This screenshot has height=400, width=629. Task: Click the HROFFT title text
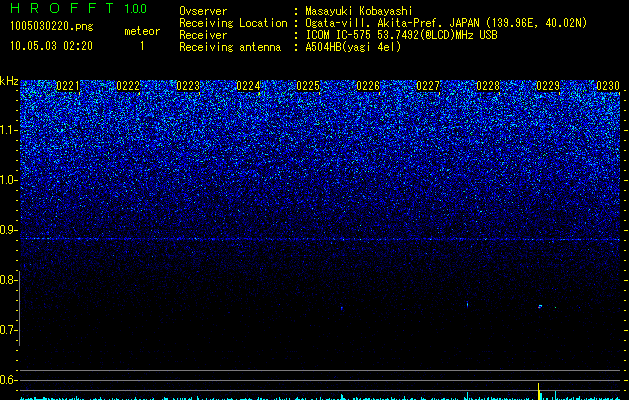point(62,8)
